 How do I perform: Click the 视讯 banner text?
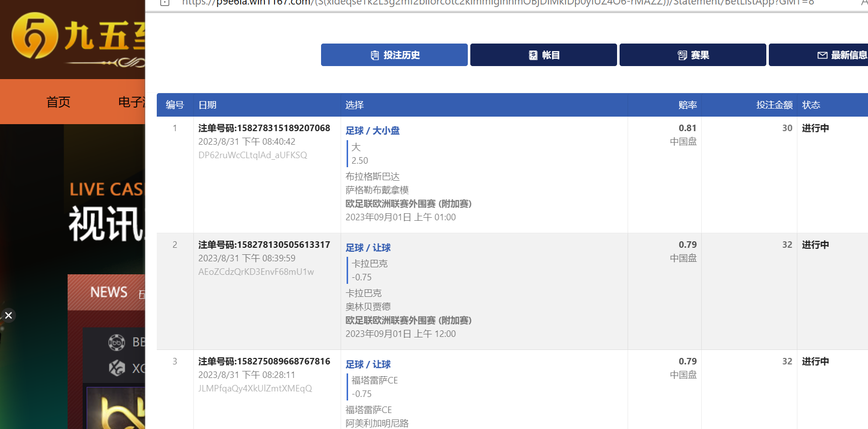click(106, 224)
